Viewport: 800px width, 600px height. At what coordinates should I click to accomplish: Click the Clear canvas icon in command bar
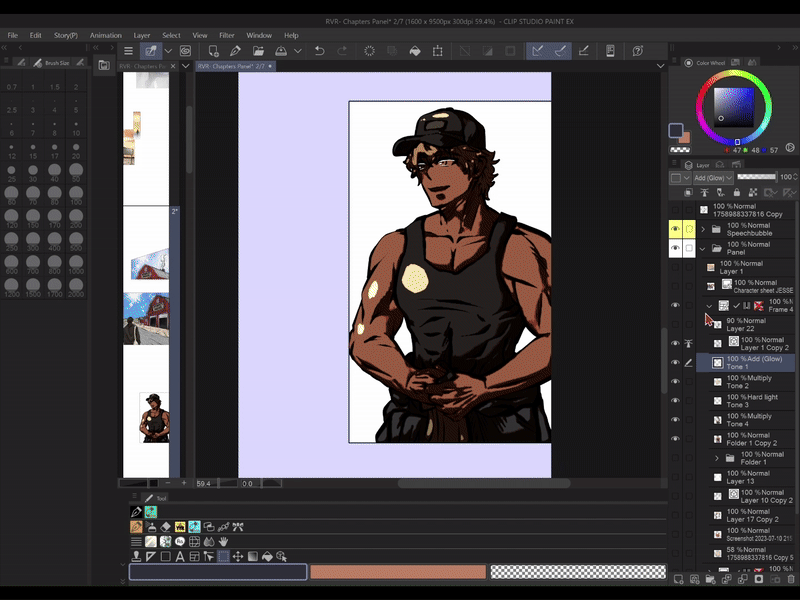[369, 50]
